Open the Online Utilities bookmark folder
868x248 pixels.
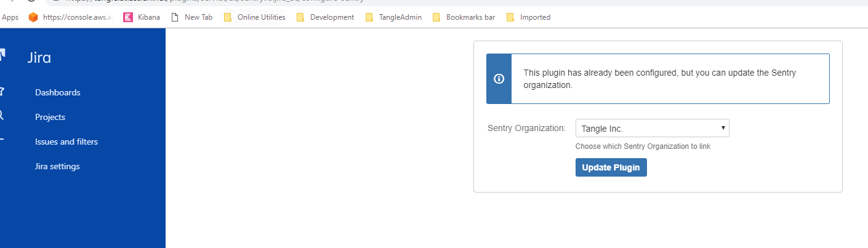[254, 17]
